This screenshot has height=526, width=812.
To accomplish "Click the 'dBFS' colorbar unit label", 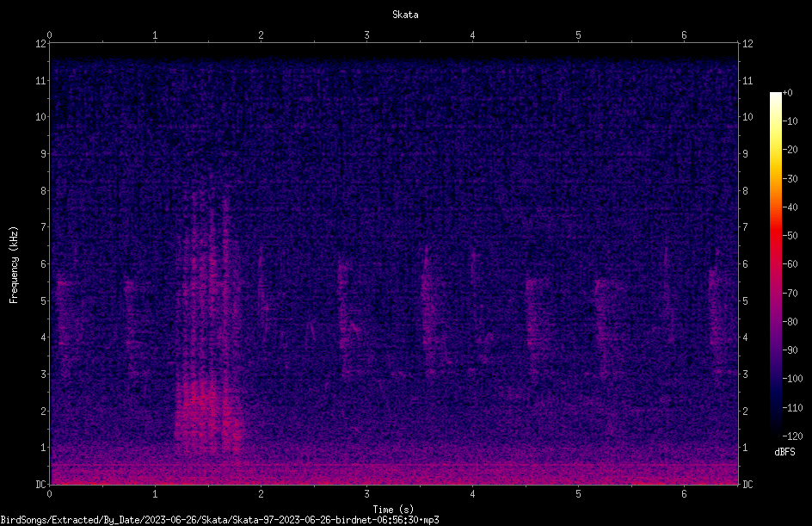I will 784,452.
